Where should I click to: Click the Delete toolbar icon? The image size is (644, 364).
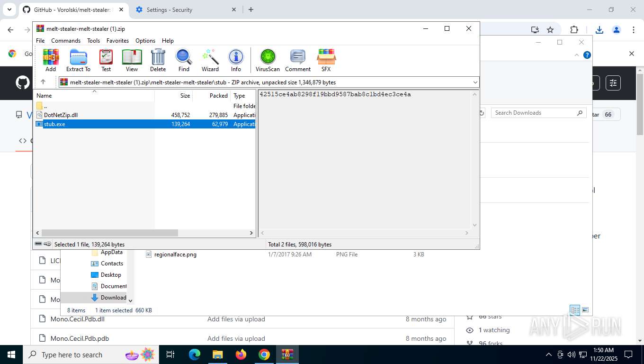158,60
